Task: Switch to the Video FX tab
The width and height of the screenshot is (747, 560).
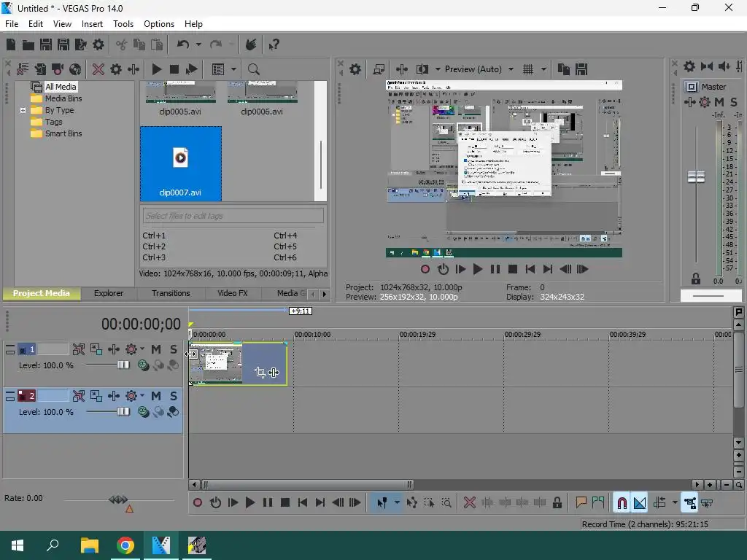Action: click(x=233, y=293)
